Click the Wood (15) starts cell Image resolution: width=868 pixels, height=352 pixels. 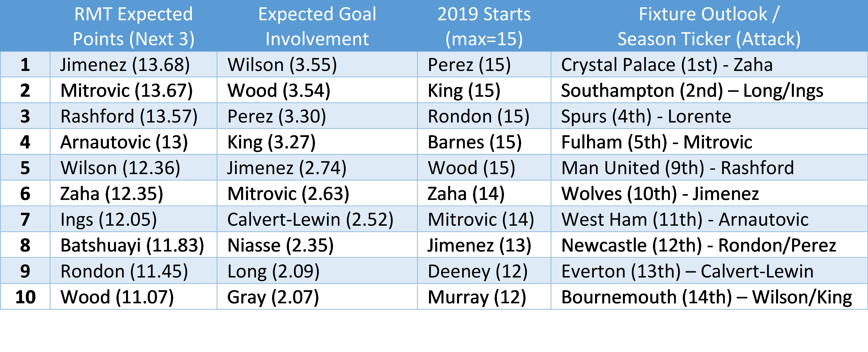(472, 168)
